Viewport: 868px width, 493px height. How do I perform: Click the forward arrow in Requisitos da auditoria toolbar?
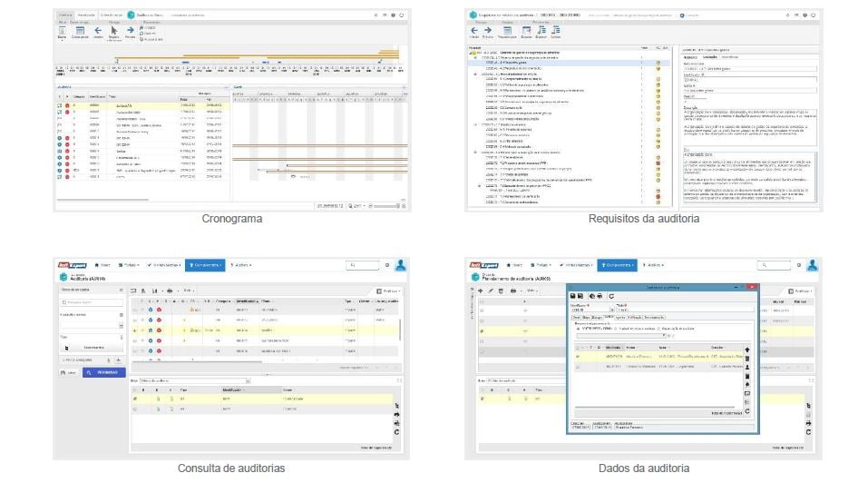[488, 30]
